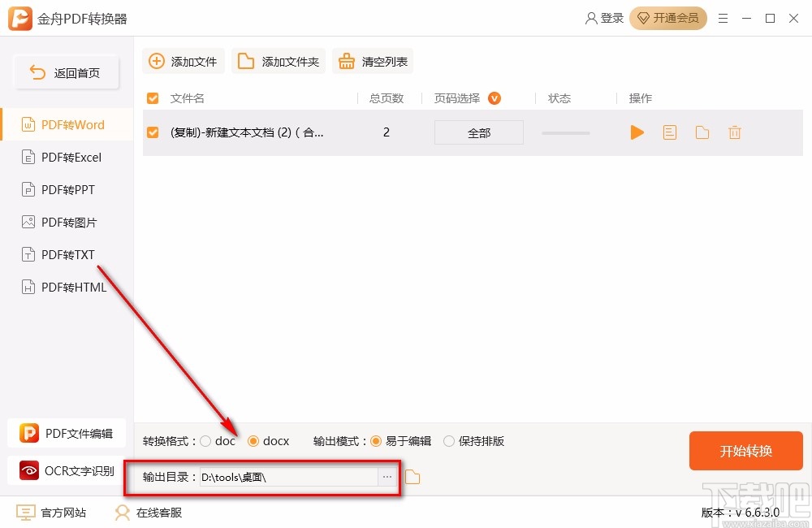
Task: Start converting the file in the list
Action: [637, 132]
